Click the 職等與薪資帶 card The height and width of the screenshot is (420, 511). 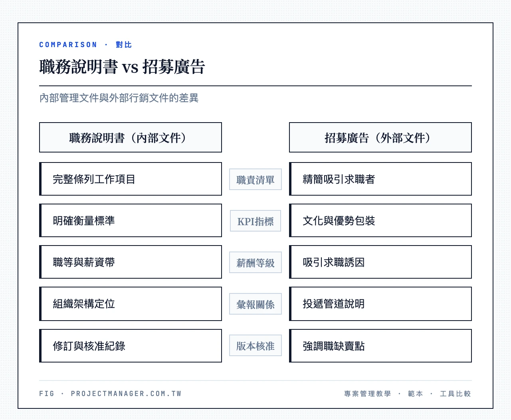click(x=131, y=262)
